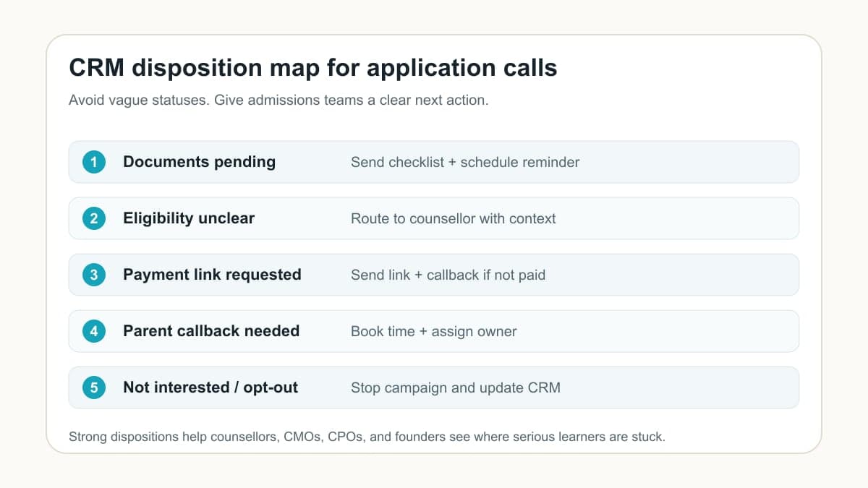Viewport: 868px width, 488px height.
Task: Click 'Send link + callback if not paid'
Action: point(448,275)
